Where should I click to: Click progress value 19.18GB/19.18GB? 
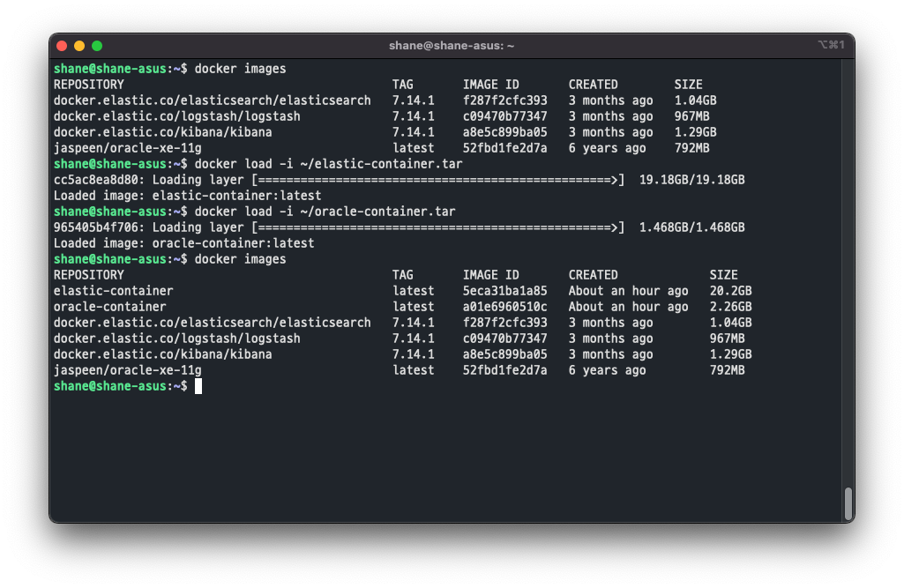point(691,180)
